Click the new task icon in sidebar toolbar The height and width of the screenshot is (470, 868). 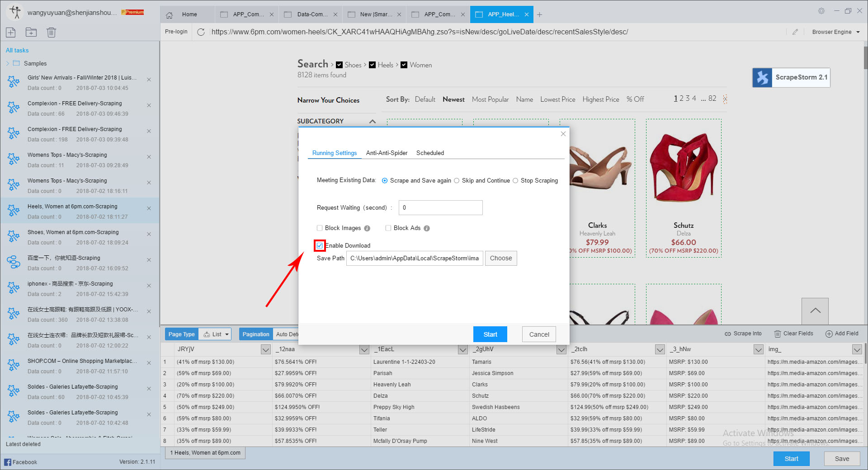(x=10, y=32)
